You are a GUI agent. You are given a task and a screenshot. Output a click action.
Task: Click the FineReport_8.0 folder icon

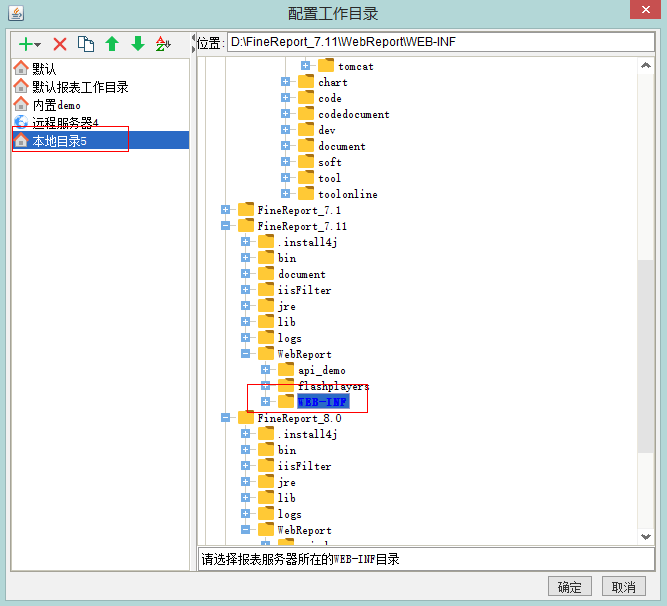click(246, 417)
